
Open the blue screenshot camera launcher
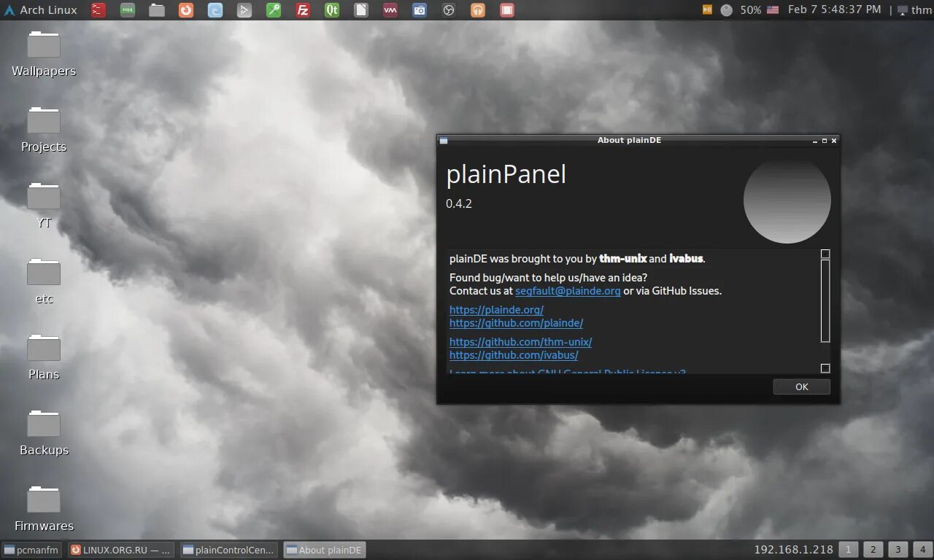click(420, 10)
